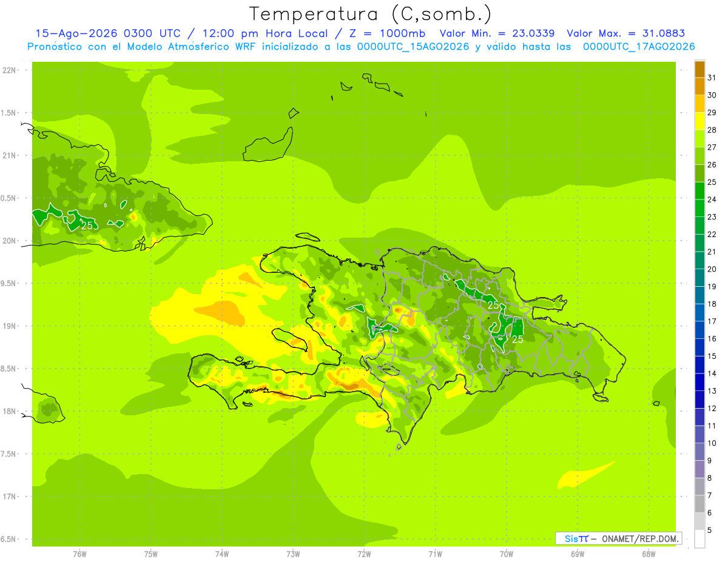Screen dimensions: 728x562
Task: Click the legend value 27
Action: click(712, 147)
